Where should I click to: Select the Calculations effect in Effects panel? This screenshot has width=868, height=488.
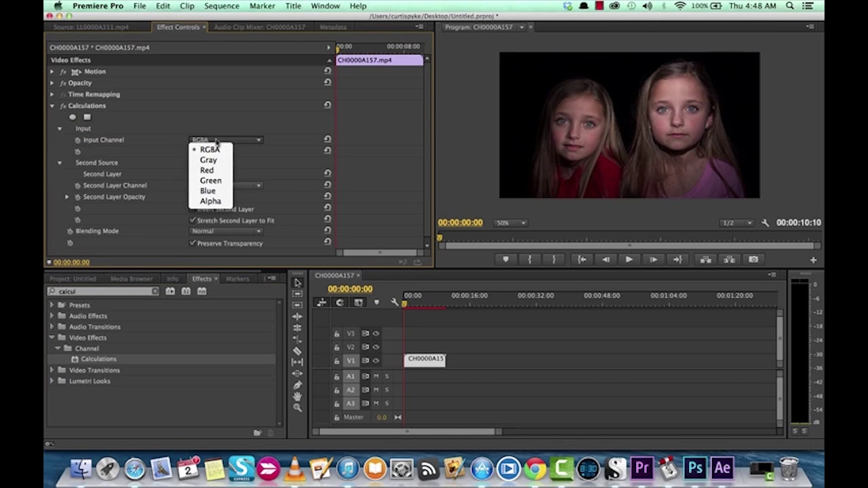[x=99, y=359]
